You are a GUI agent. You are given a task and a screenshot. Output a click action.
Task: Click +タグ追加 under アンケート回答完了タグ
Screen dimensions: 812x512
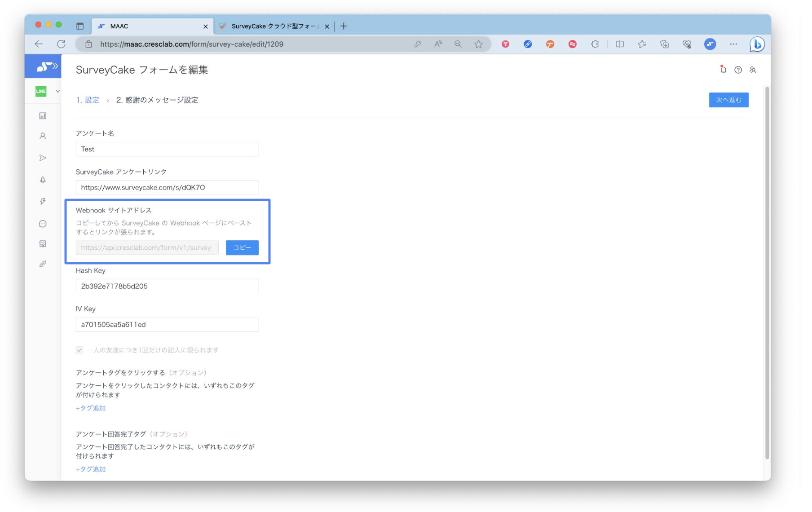[91, 469]
